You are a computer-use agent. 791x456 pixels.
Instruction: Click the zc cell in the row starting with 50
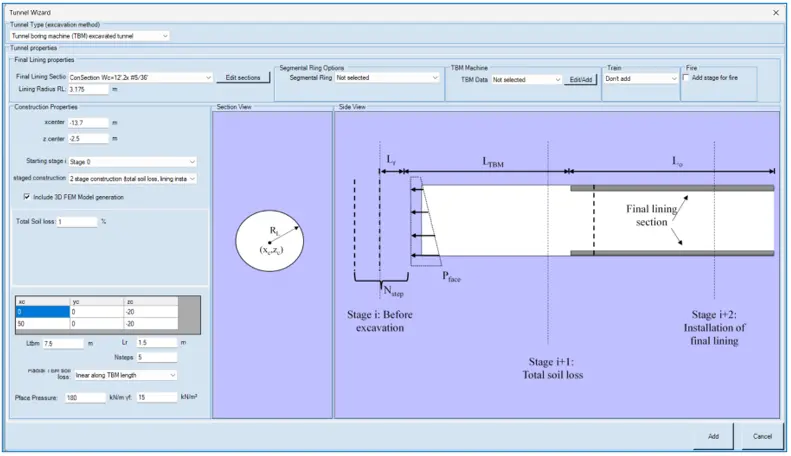click(x=151, y=323)
